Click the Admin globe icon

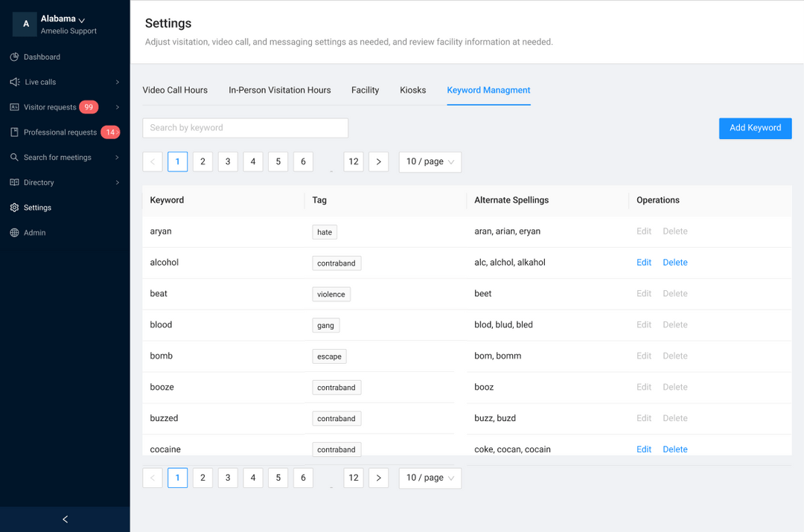click(x=14, y=233)
